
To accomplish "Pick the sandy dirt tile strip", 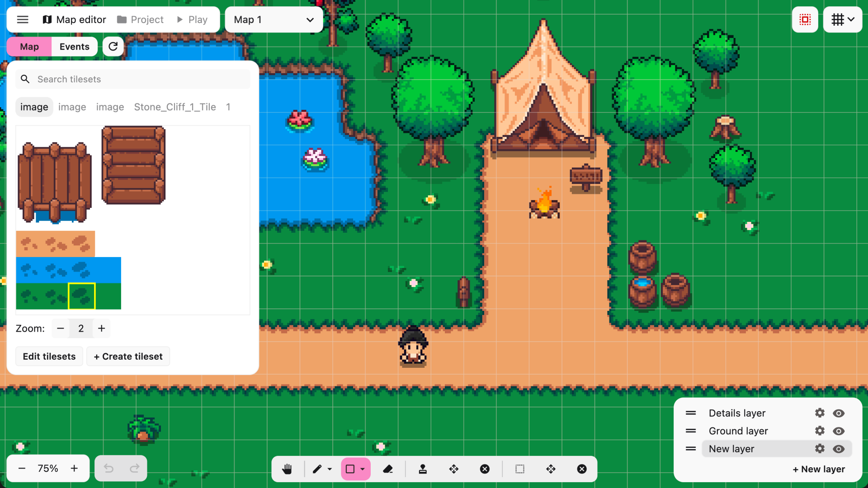I will [x=56, y=244].
